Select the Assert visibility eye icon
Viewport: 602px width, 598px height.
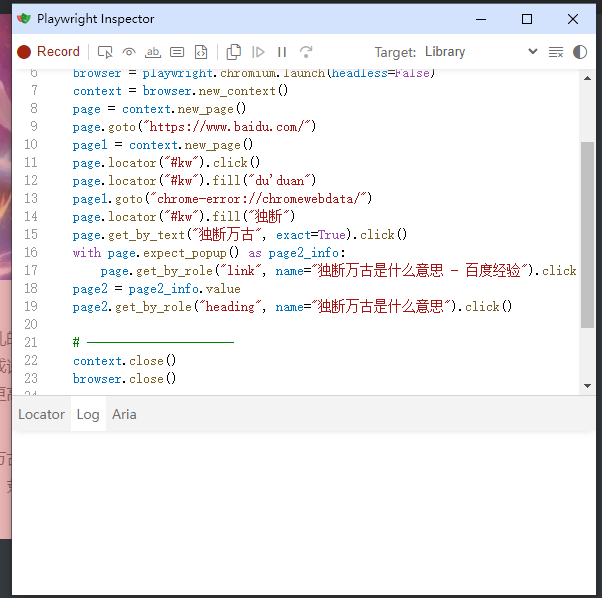tap(129, 52)
